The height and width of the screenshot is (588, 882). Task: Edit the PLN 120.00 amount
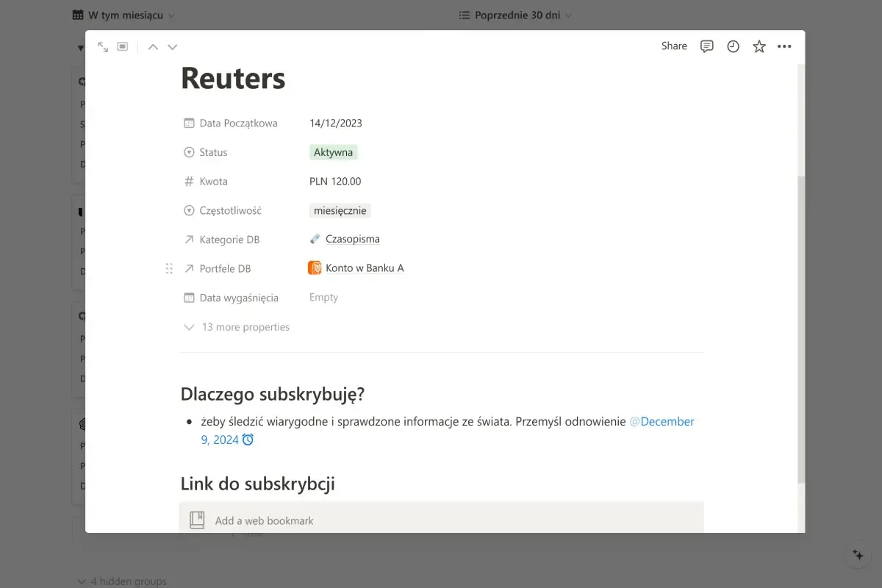point(335,182)
